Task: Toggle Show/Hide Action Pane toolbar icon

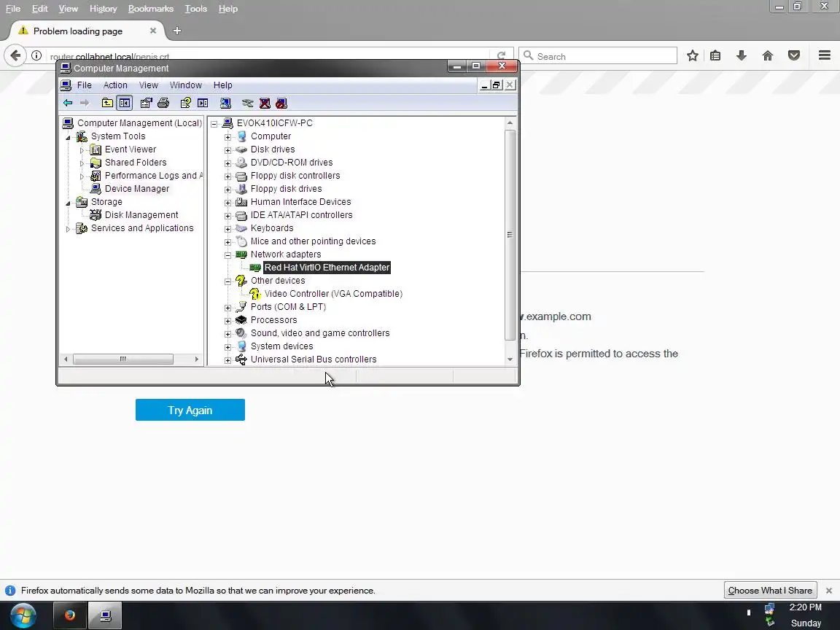Action: pos(203,103)
